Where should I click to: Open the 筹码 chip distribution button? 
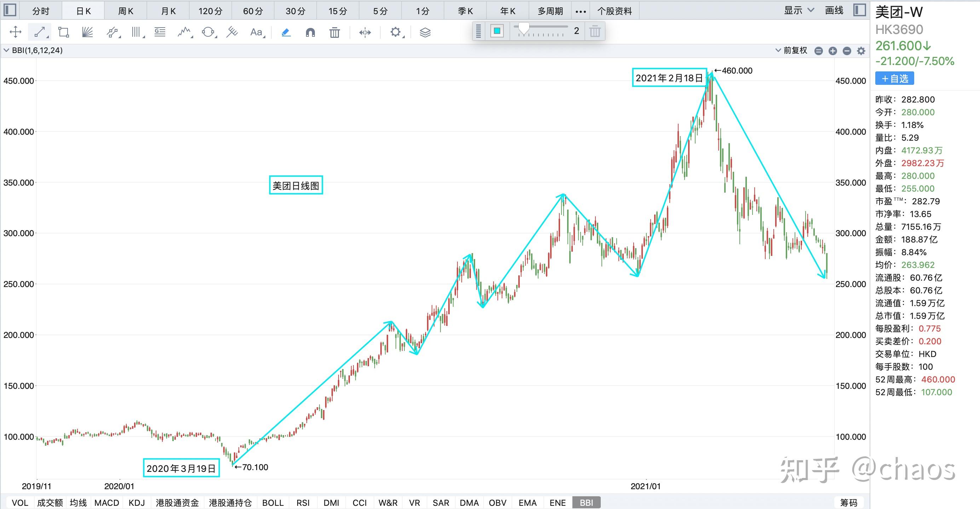pos(848,503)
